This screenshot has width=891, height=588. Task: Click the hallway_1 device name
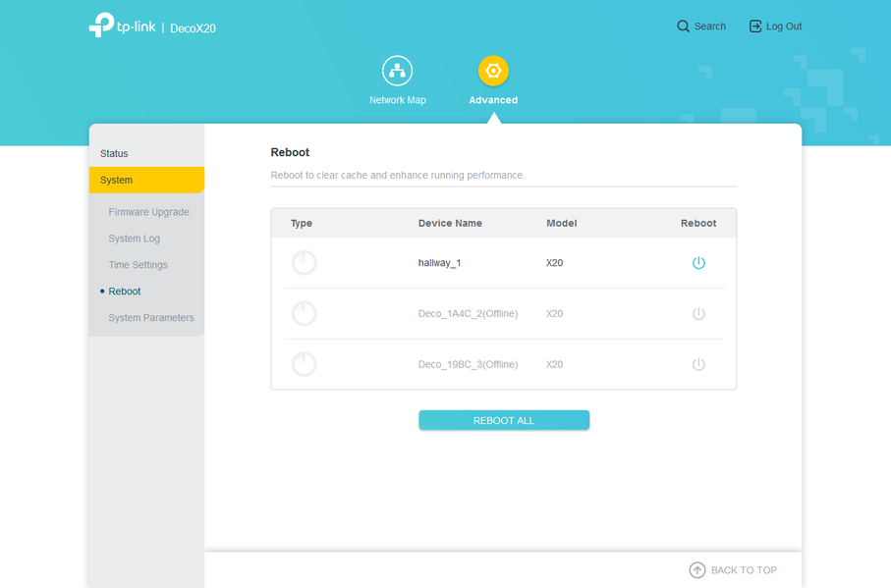coord(439,263)
